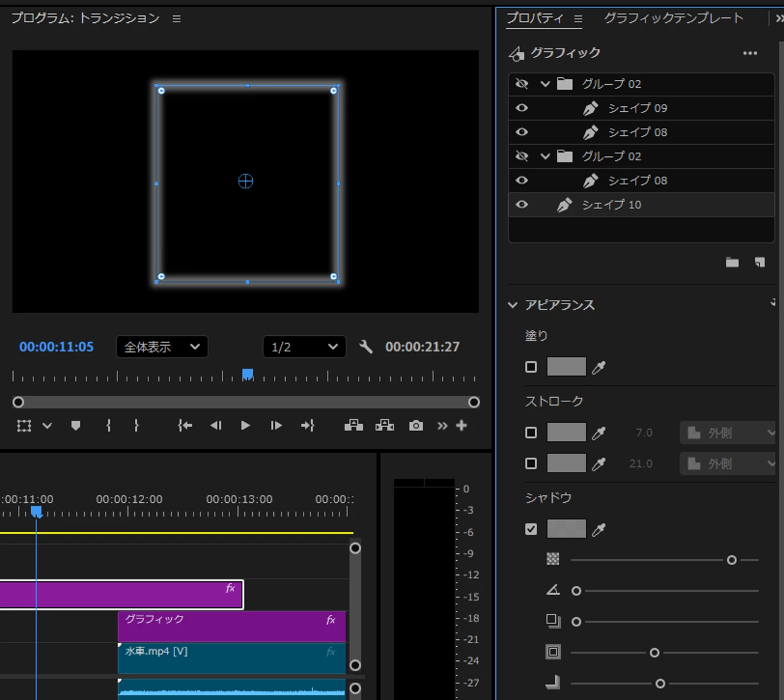Collapse the first グループ 02 group
This screenshot has height=700, width=784.
click(545, 83)
